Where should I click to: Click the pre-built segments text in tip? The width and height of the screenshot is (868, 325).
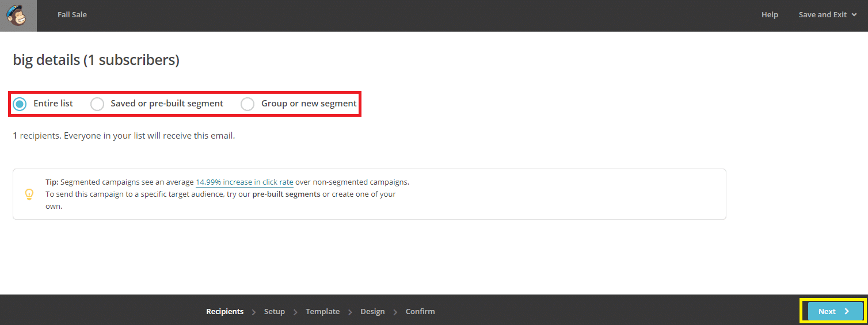click(x=286, y=194)
